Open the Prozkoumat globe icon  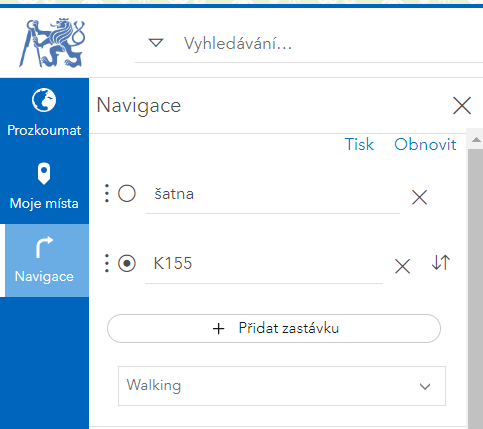point(44,100)
